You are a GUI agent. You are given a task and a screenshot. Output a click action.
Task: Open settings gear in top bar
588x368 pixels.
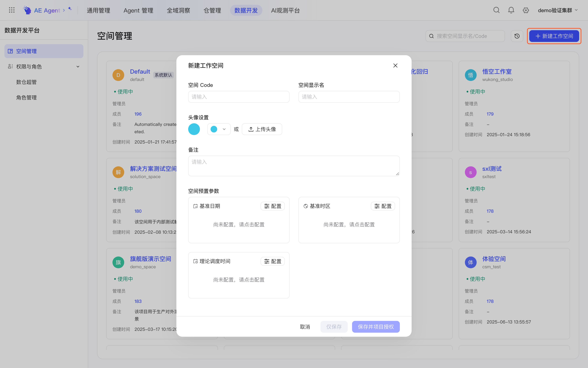526,10
